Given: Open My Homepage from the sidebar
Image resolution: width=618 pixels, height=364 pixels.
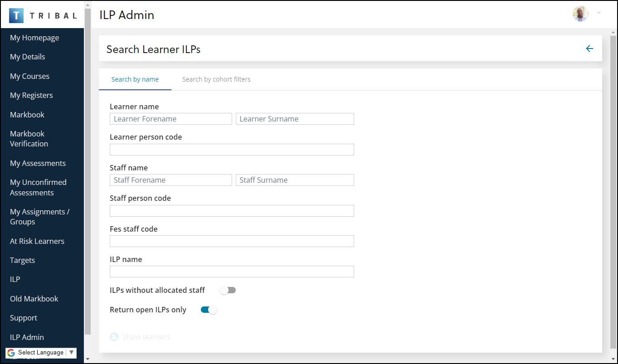Looking at the screenshot, I should coord(34,38).
